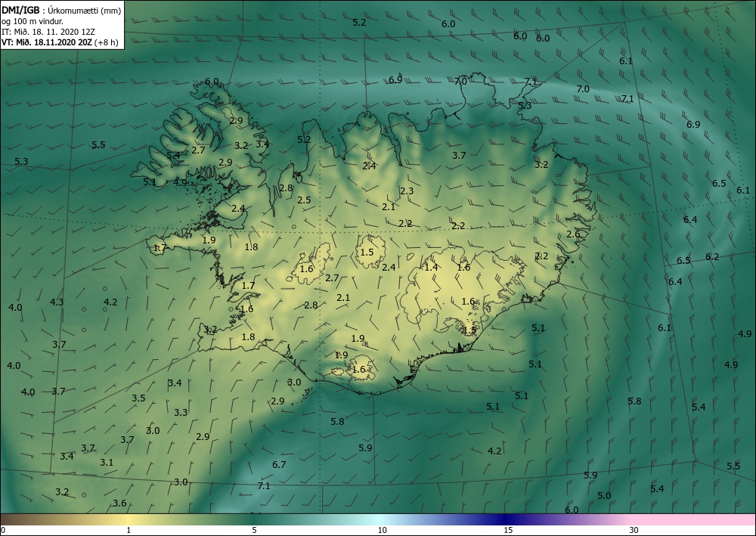Click the color scale label 30
Viewport: 756px width, 536px height.
pyautogui.click(x=634, y=530)
